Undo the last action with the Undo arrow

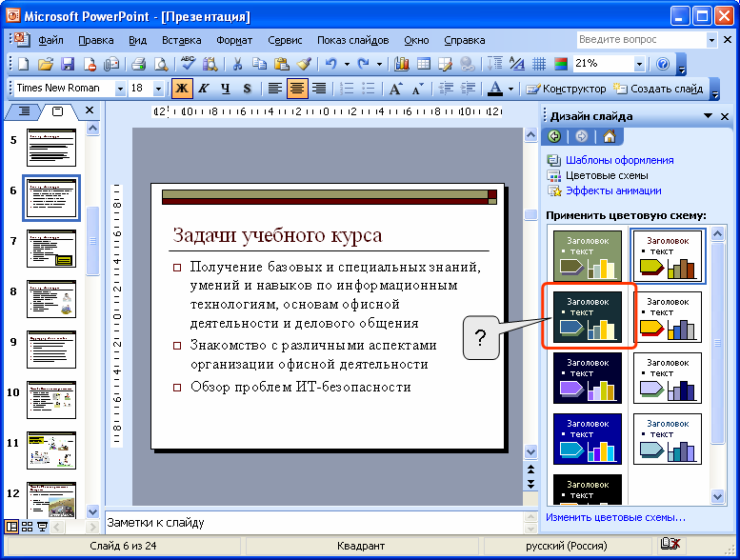click(331, 64)
